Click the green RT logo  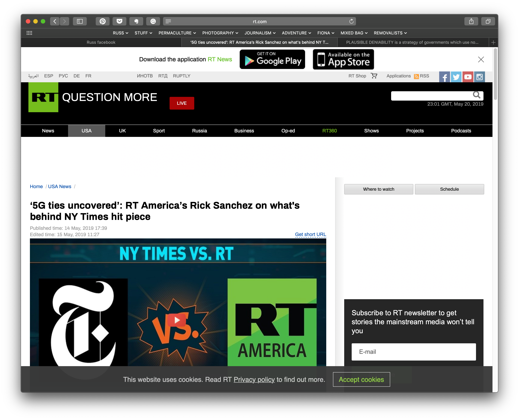(x=43, y=97)
